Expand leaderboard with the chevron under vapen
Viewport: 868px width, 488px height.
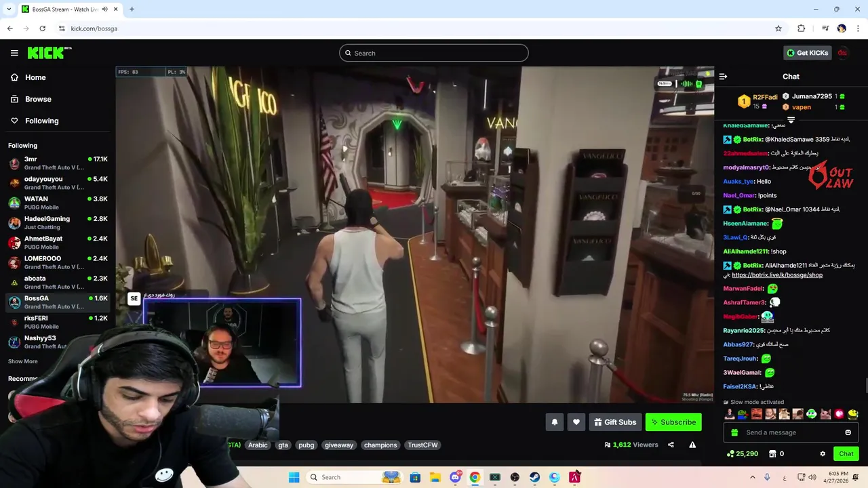(791, 120)
